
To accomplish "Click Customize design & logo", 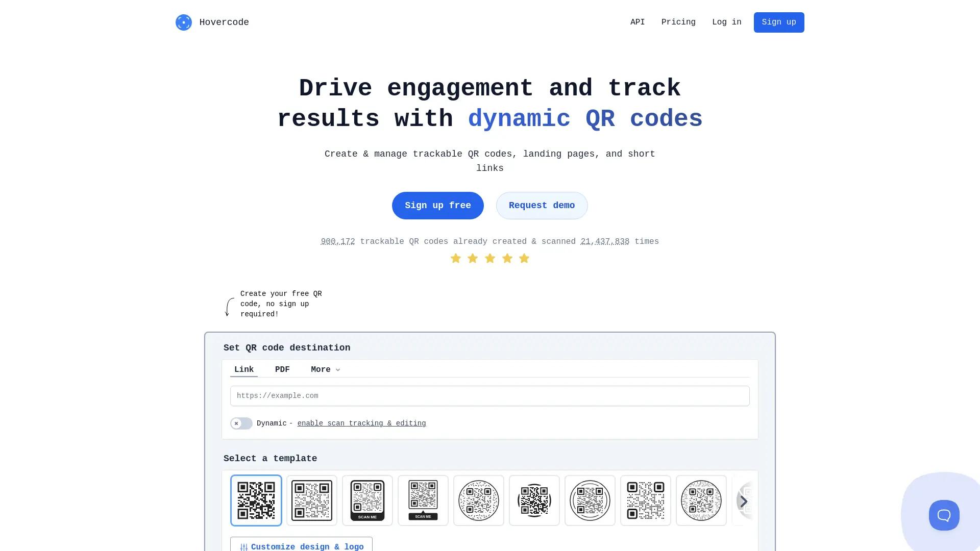I will (301, 546).
